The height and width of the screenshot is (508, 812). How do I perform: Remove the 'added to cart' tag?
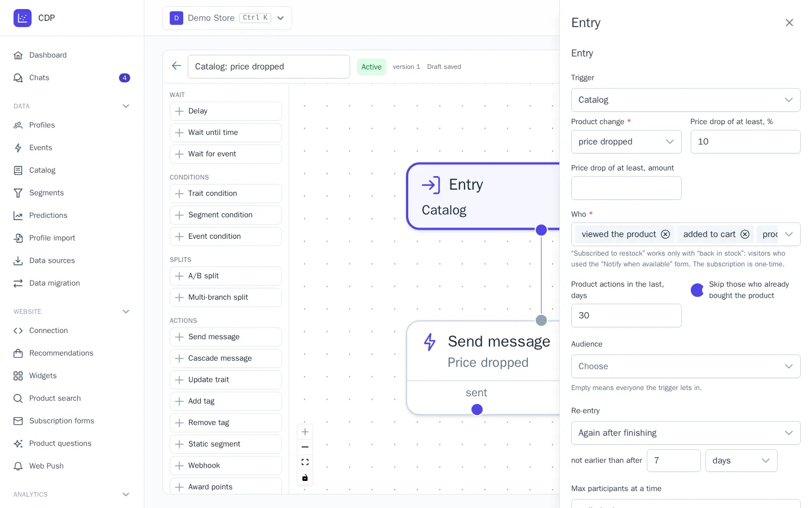click(745, 234)
